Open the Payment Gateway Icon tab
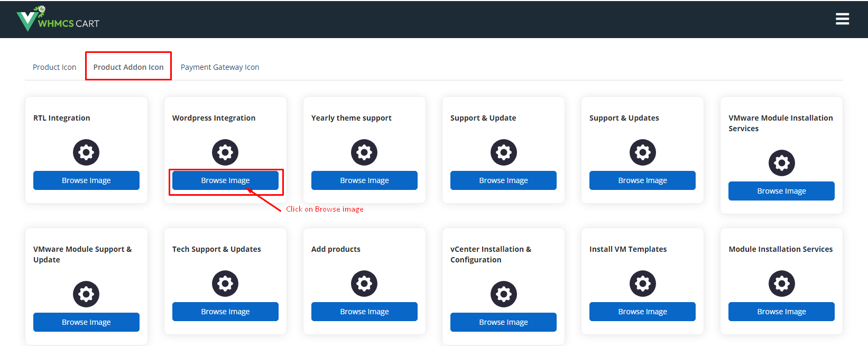Viewport: 868px width, 346px height. point(220,67)
